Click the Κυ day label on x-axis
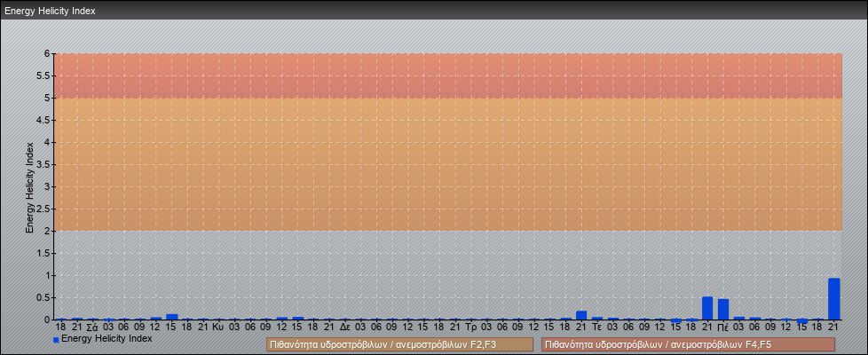 (x=218, y=327)
